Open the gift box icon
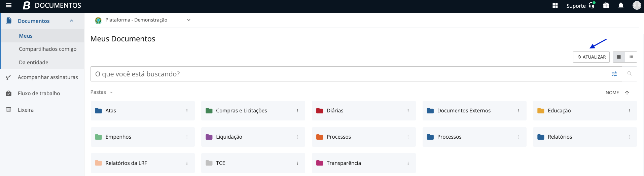The width and height of the screenshot is (644, 176). coord(606,5)
